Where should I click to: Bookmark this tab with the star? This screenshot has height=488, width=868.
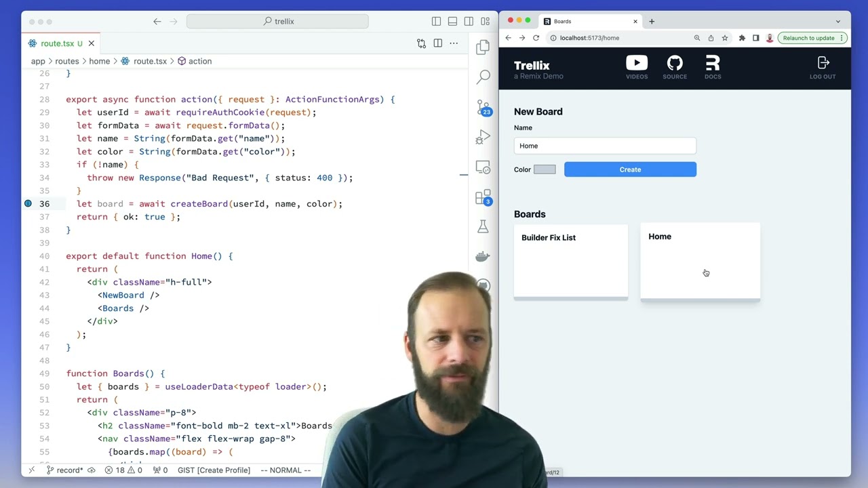(725, 38)
